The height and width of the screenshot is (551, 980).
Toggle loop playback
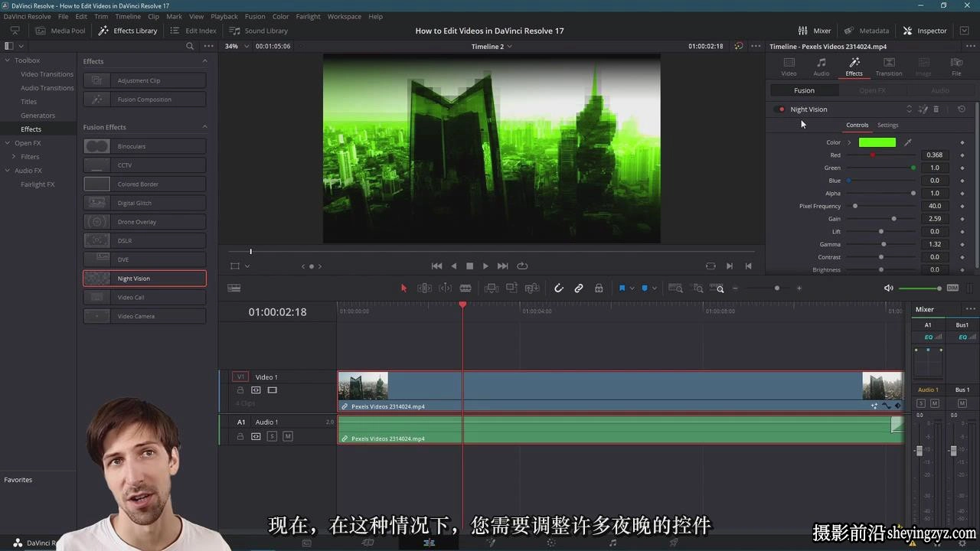(522, 266)
